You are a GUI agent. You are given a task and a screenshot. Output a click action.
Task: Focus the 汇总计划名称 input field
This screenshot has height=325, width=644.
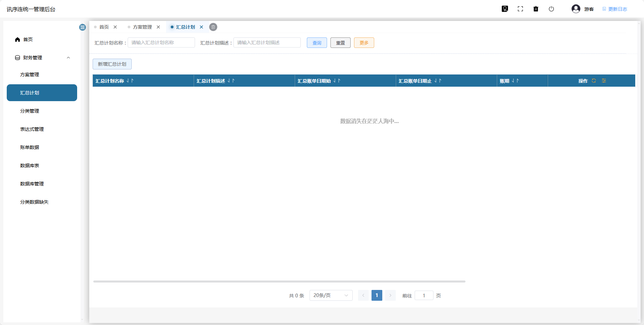click(161, 42)
